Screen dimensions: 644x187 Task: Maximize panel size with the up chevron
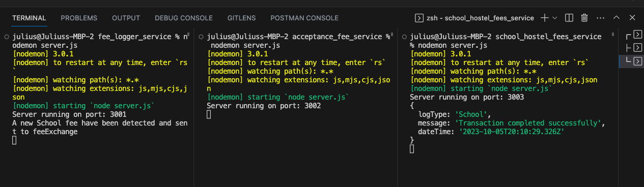coord(617,18)
